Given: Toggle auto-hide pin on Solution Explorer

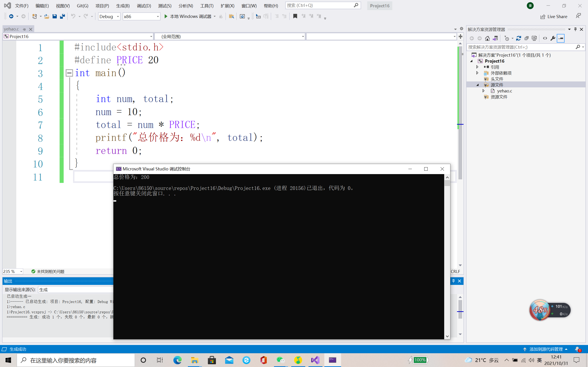Looking at the screenshot, I should point(575,29).
